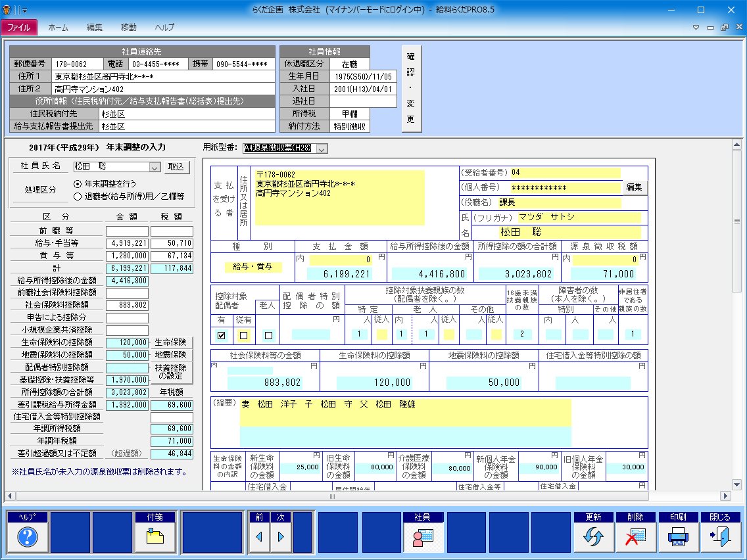747x560 pixels.
Task: Click the 印刷 printer icon
Action: click(678, 536)
